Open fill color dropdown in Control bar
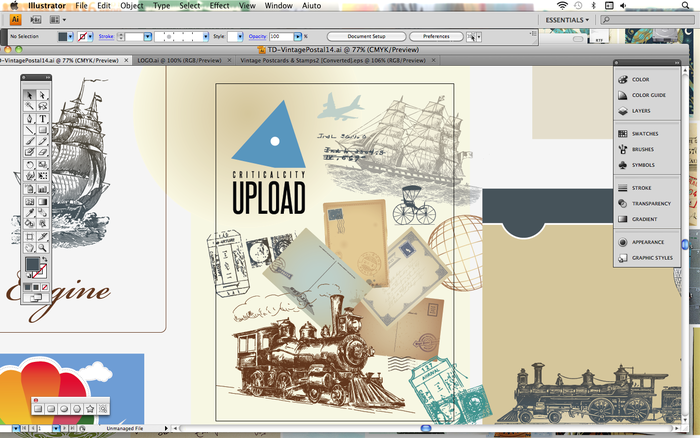 pyautogui.click(x=71, y=37)
